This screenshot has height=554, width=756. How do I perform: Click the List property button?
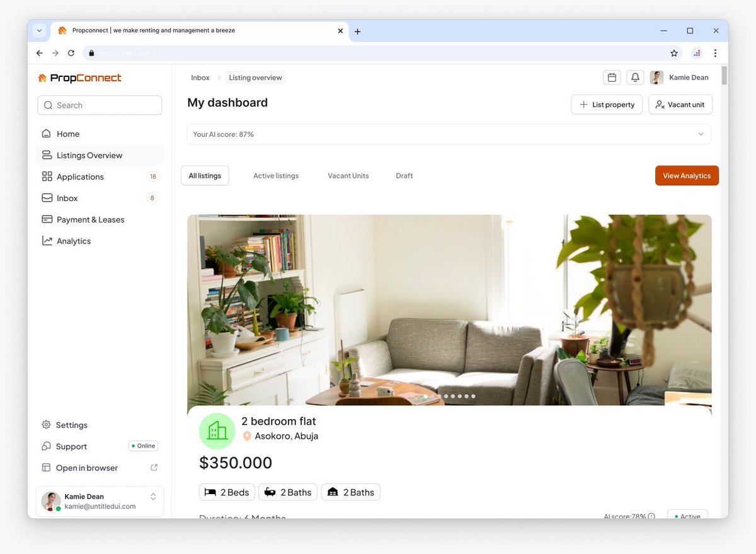pyautogui.click(x=607, y=105)
